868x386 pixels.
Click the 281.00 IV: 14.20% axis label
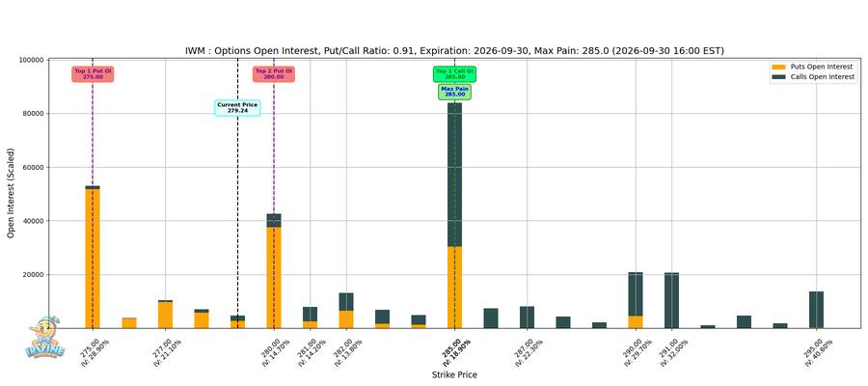(x=313, y=351)
